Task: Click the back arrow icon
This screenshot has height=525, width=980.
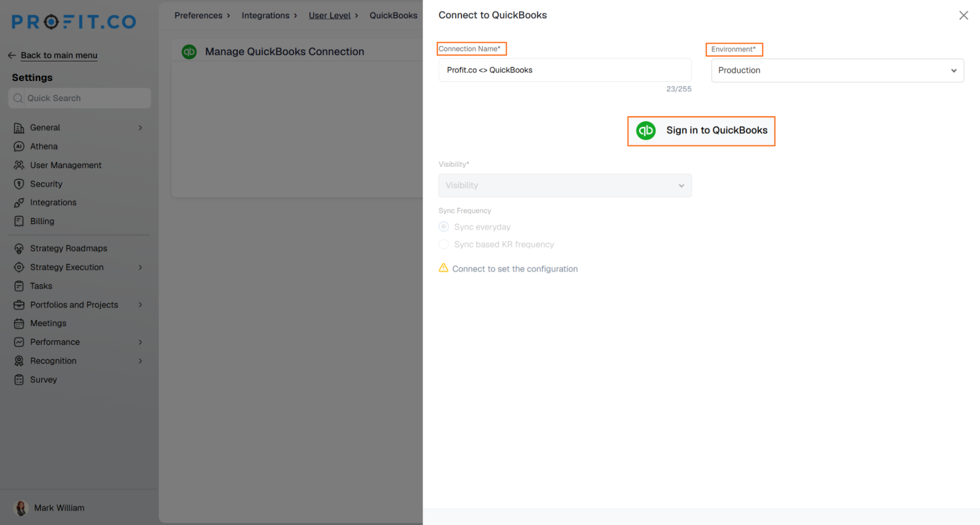Action: (12, 55)
